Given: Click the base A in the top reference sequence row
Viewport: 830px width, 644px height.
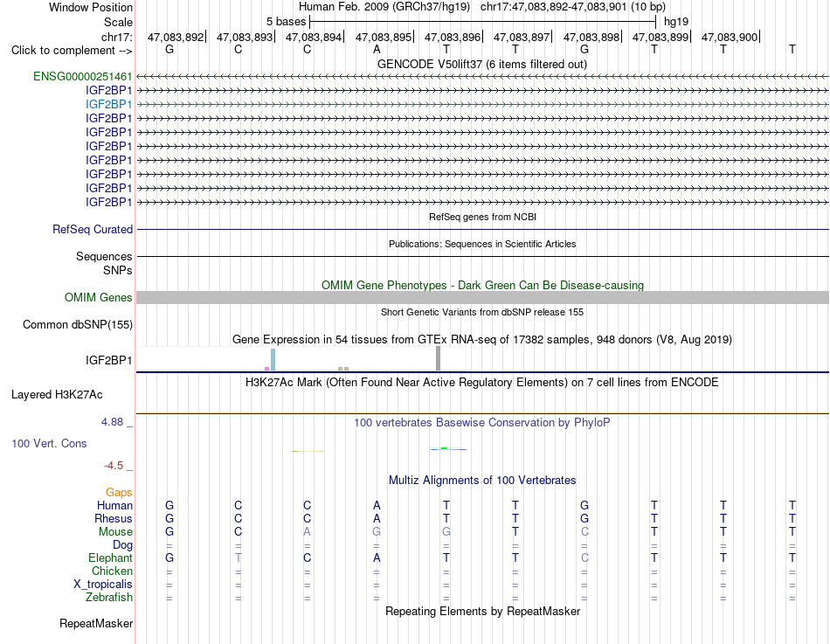Looking at the screenshot, I should pyautogui.click(x=377, y=49).
